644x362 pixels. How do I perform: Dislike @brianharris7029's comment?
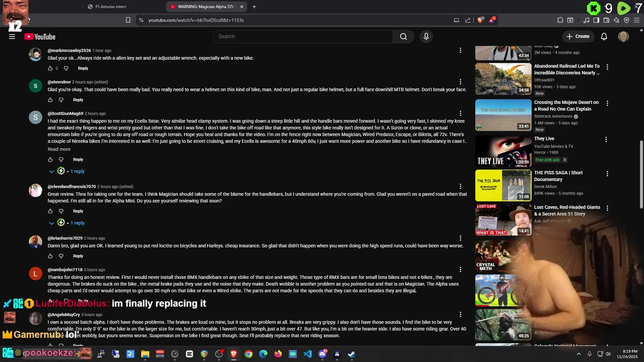click(61, 256)
